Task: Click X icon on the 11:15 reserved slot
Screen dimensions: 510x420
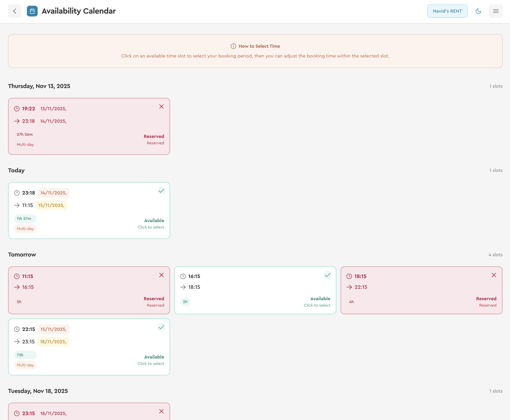Action: coord(161,275)
